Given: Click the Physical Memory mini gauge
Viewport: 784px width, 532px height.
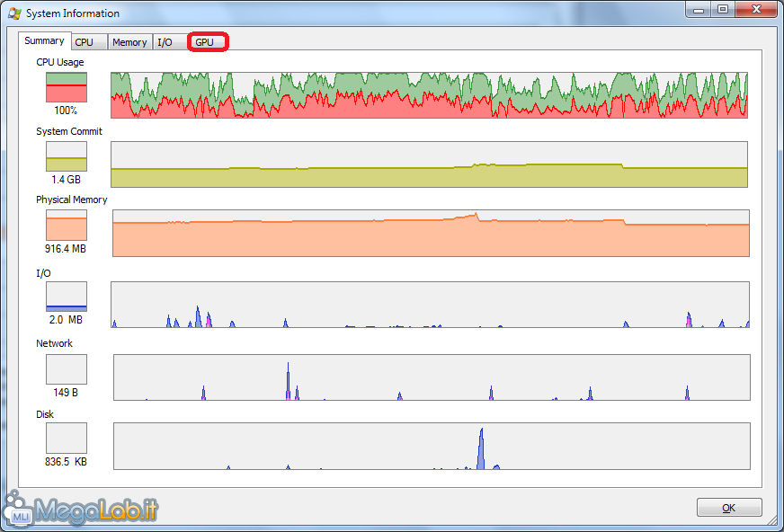Looking at the screenshot, I should pyautogui.click(x=67, y=225).
